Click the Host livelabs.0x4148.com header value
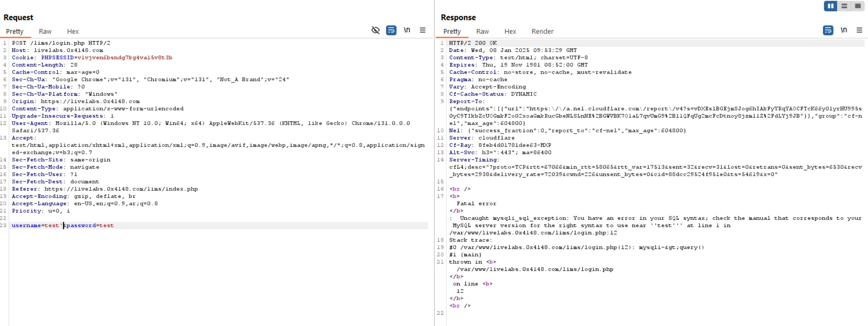868x326 pixels. [68, 50]
